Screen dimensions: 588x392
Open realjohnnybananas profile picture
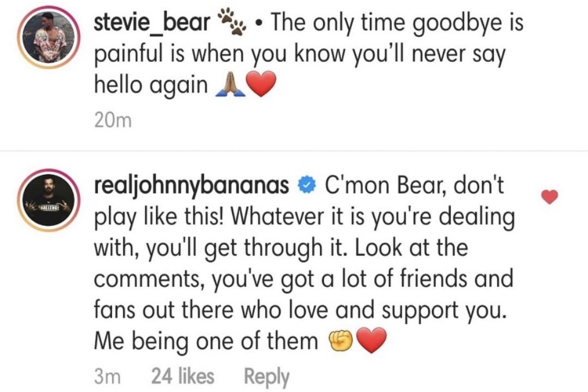[49, 201]
